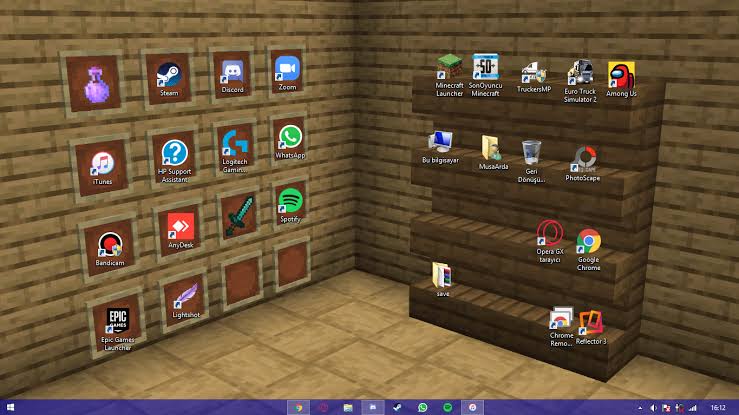Open SonOyuncu Minecraft shortcut
This screenshot has width=739, height=415.
pos(485,75)
